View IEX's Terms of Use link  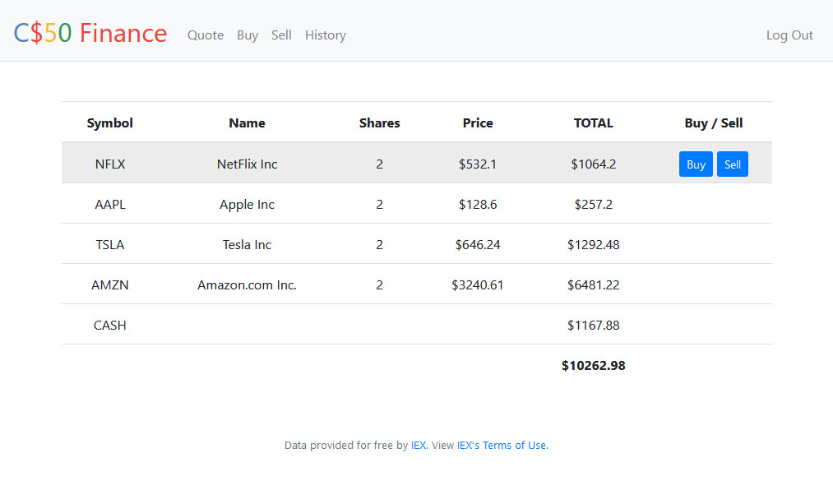pyautogui.click(x=502, y=446)
